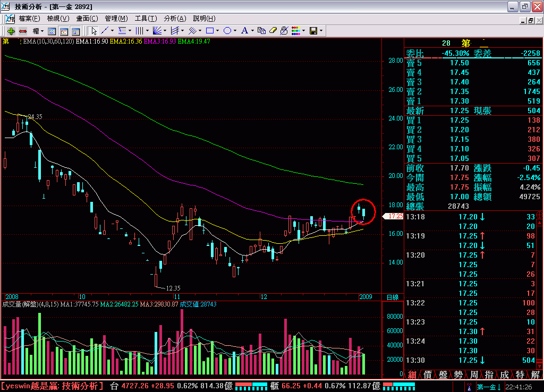Expand the vertical cycle lines dropdown arrow

pyautogui.click(x=148, y=31)
